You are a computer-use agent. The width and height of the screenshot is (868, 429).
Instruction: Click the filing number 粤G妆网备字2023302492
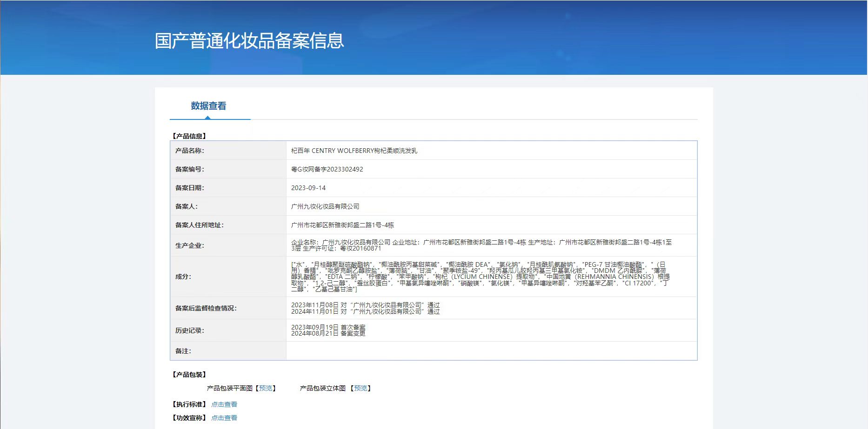[x=327, y=169]
